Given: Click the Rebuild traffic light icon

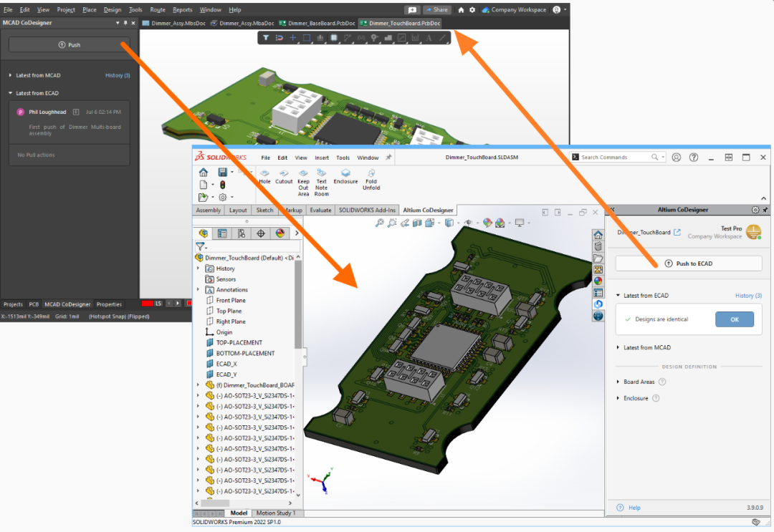Looking at the screenshot, I should [223, 185].
